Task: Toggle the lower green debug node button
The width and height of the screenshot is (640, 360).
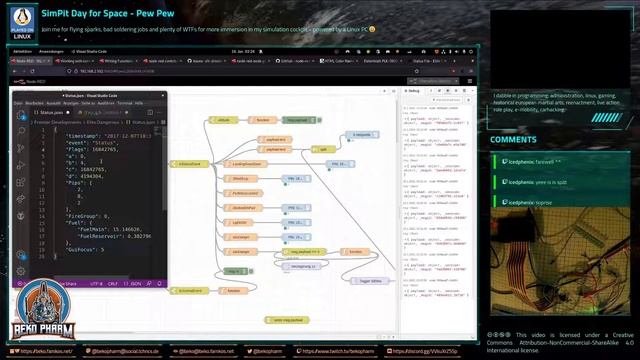Action: coord(251,271)
